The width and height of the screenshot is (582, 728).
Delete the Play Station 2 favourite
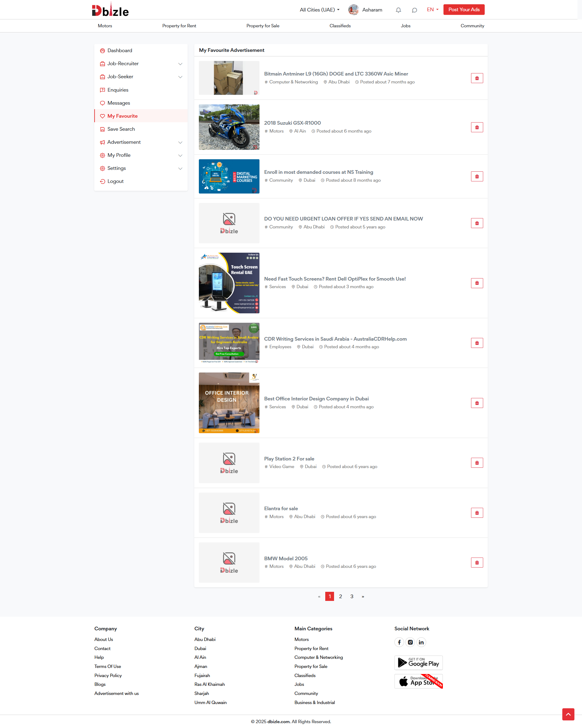pyautogui.click(x=477, y=463)
